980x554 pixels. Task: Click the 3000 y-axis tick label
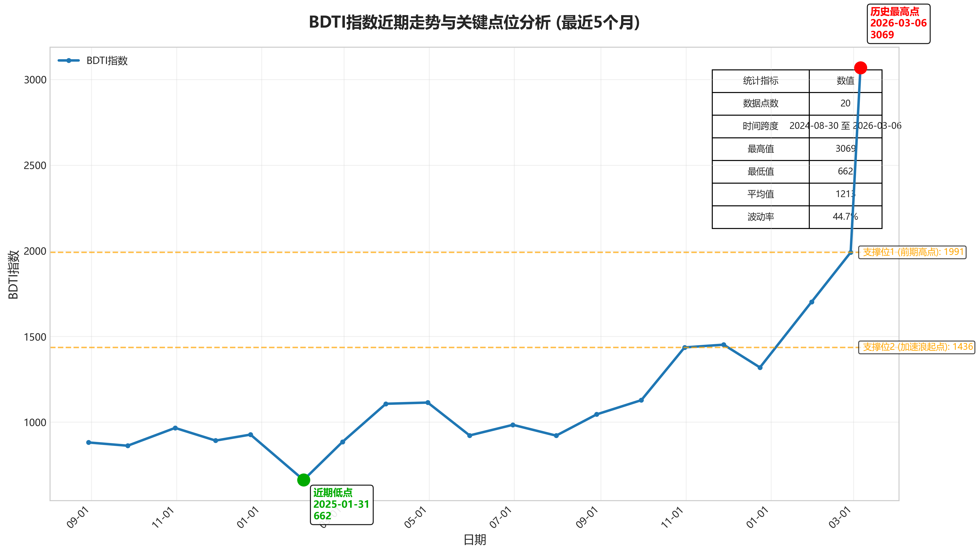(x=35, y=80)
